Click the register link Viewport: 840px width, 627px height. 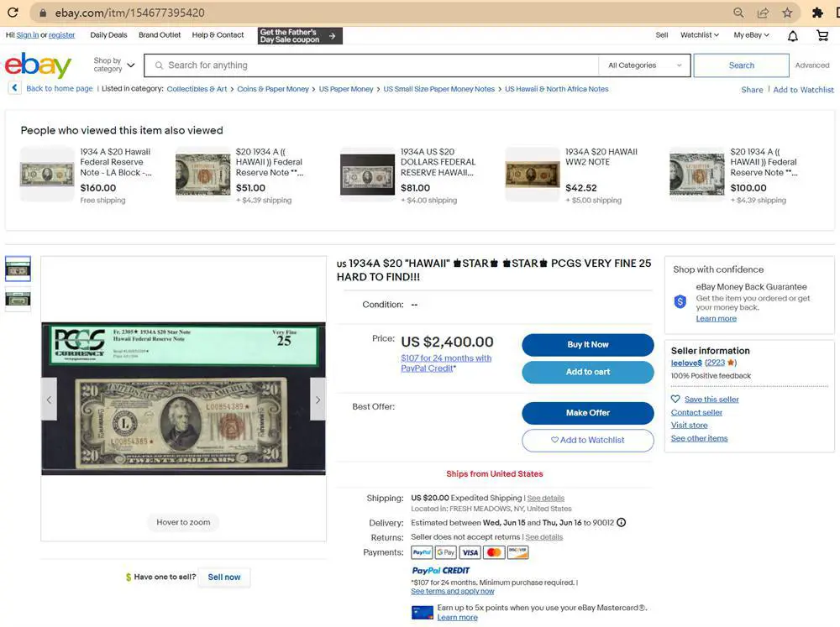(x=61, y=34)
